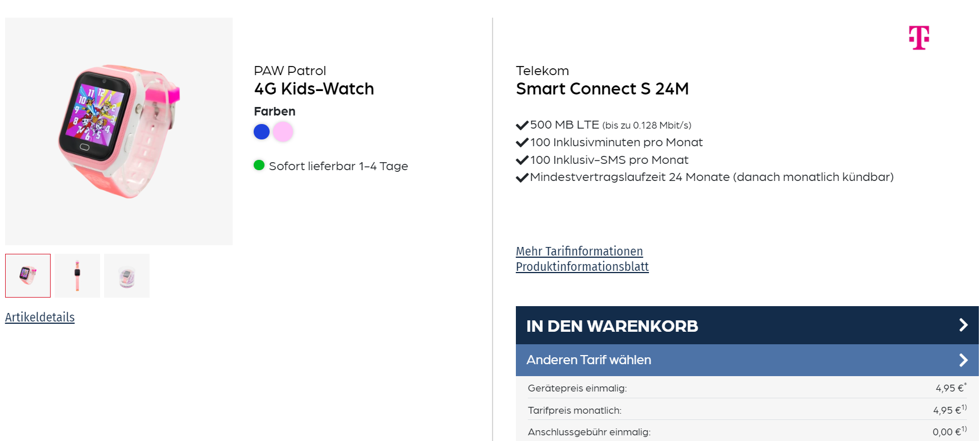Select the currently highlighted watch thumbnail

(x=27, y=275)
